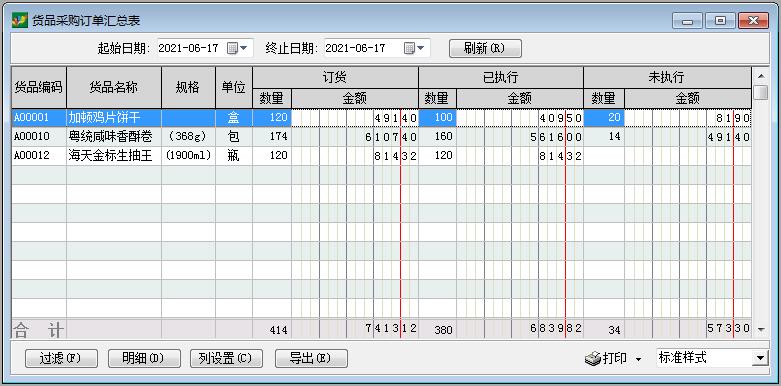Click the scrollbar down arrow
This screenshot has width=781, height=386.
(761, 329)
